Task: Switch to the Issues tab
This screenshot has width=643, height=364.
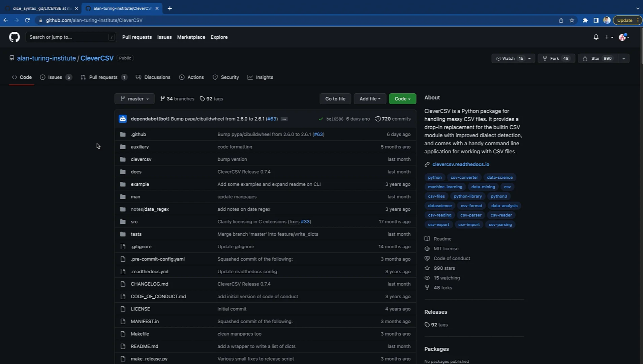Action: coord(55,77)
